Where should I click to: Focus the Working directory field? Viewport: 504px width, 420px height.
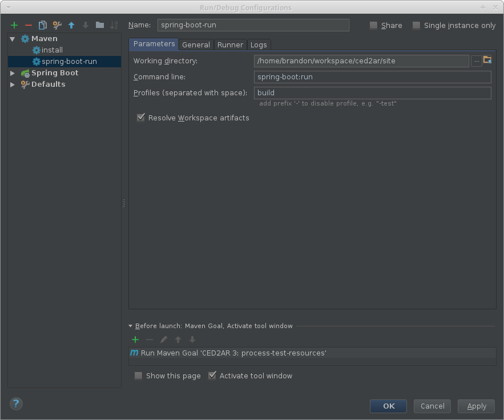point(361,61)
